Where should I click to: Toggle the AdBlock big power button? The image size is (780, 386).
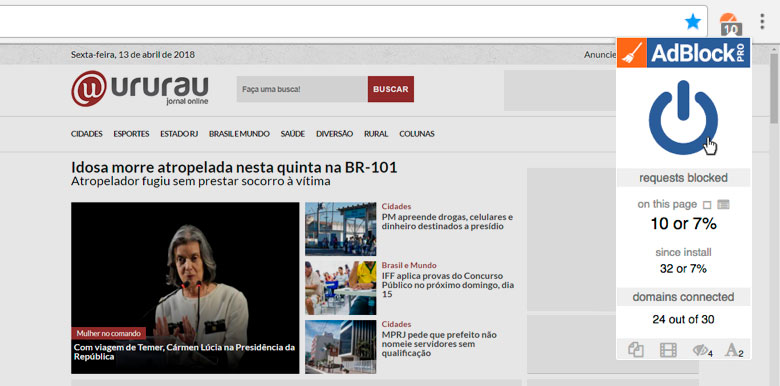tap(683, 117)
